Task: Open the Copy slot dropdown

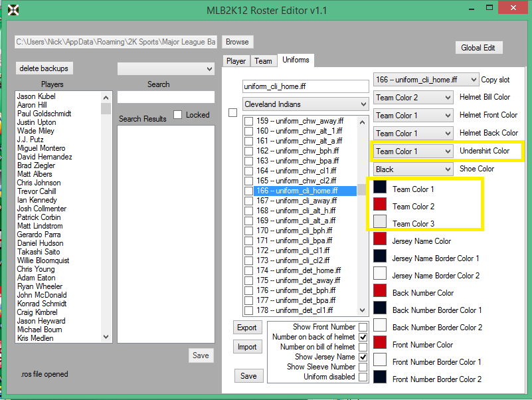Action: point(426,80)
